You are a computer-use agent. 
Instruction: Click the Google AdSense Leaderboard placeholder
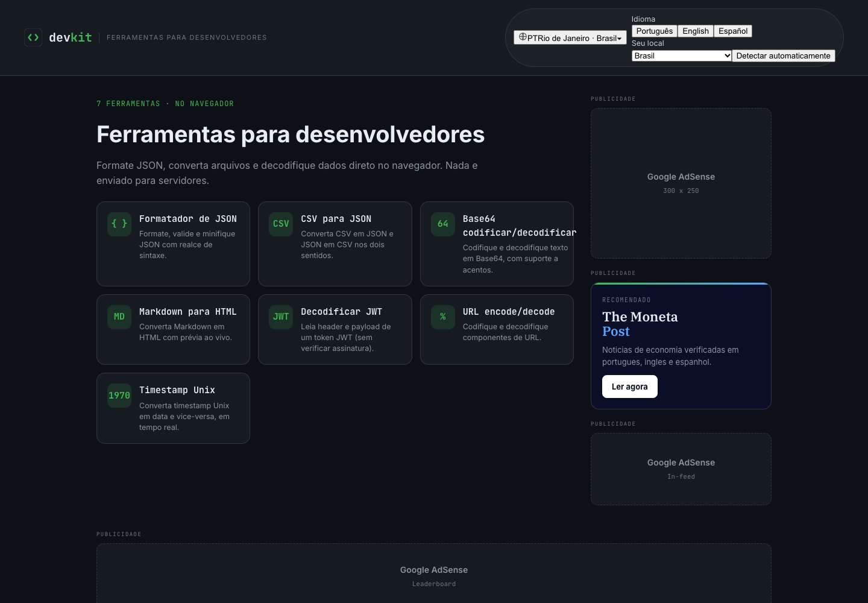(x=434, y=573)
